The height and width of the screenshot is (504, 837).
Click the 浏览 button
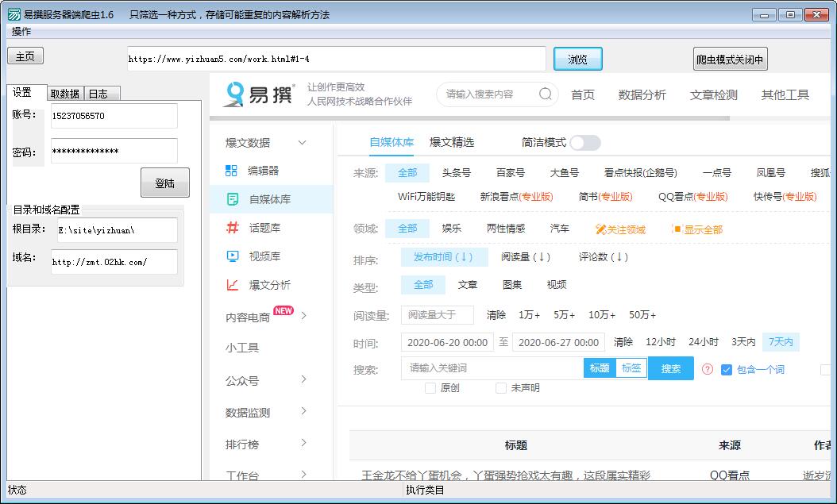point(577,59)
